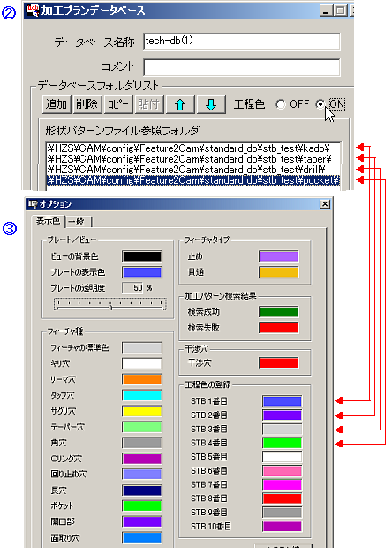Open STB 9番目 color swatch
The height and width of the screenshot is (548, 392).
click(282, 513)
